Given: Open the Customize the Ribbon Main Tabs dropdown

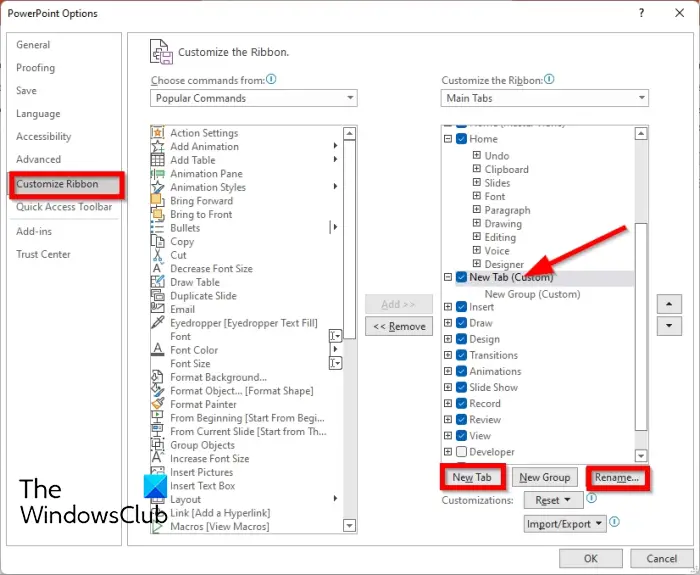Looking at the screenshot, I should [545, 98].
